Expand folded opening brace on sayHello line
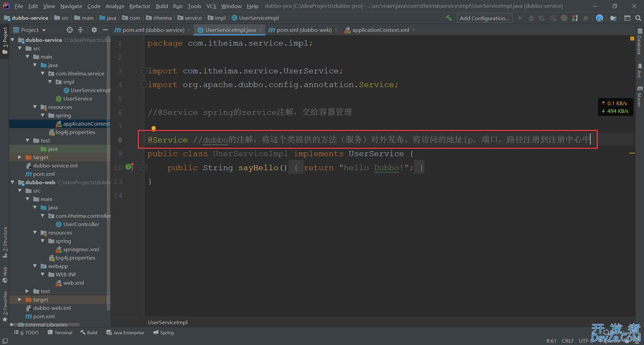 296,167
